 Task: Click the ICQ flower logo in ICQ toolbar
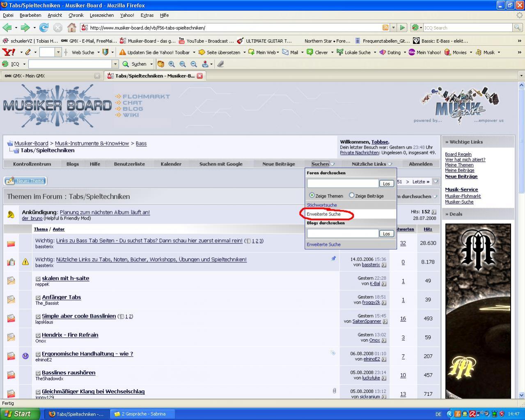[x=5, y=64]
